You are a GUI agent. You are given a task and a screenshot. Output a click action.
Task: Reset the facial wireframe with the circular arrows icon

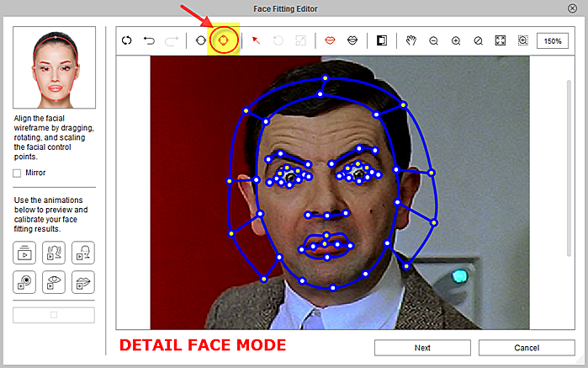click(127, 40)
